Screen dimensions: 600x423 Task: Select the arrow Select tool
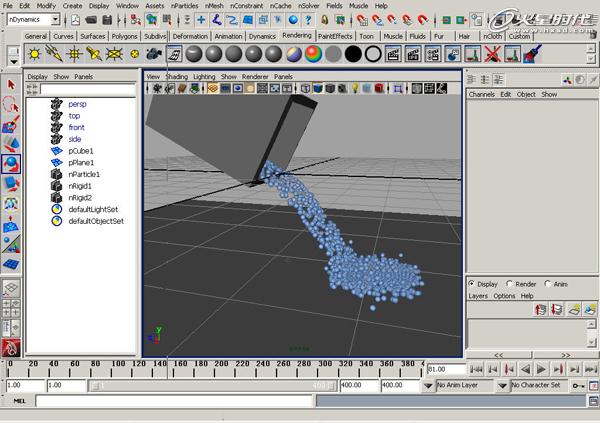(x=11, y=85)
